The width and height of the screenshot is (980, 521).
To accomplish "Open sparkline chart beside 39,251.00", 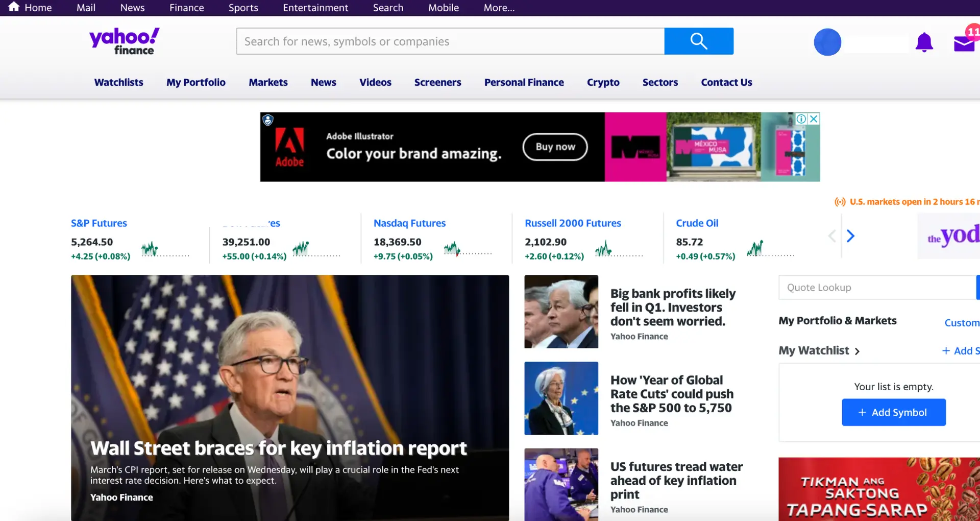I will pyautogui.click(x=316, y=249).
